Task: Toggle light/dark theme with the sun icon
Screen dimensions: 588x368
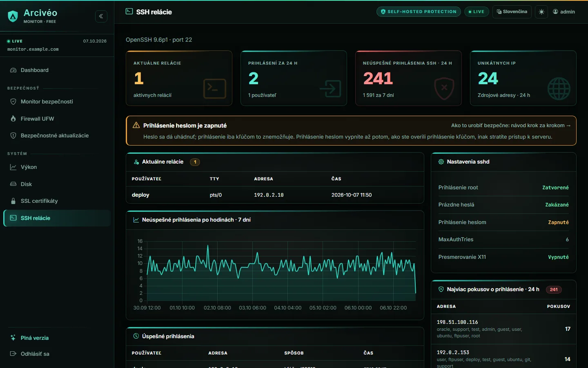Action: 541,12
